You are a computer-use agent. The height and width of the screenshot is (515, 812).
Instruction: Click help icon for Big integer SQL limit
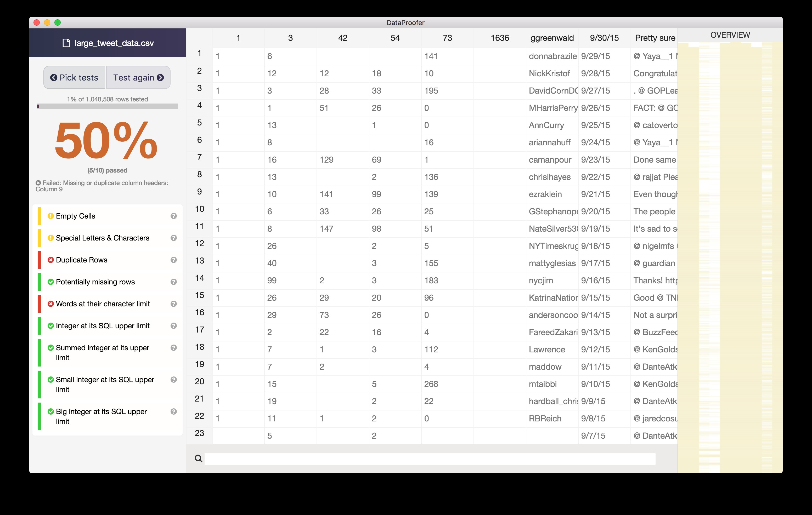pos(173,411)
